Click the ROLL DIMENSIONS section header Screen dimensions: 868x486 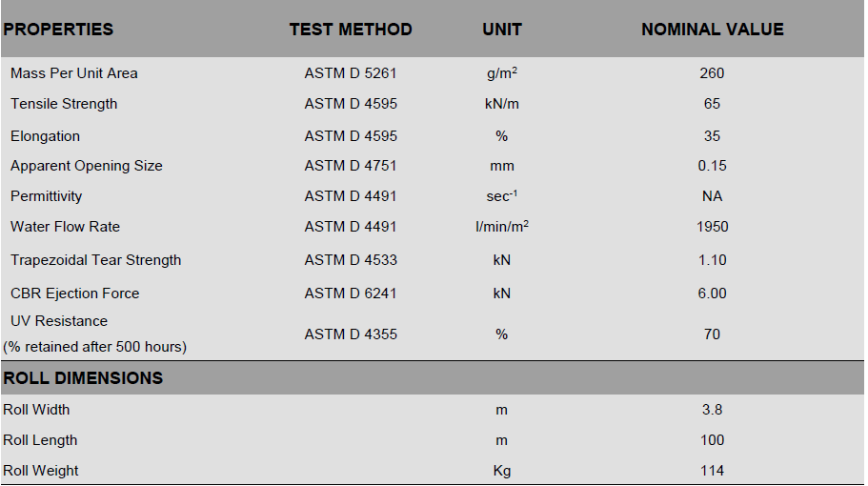(83, 378)
